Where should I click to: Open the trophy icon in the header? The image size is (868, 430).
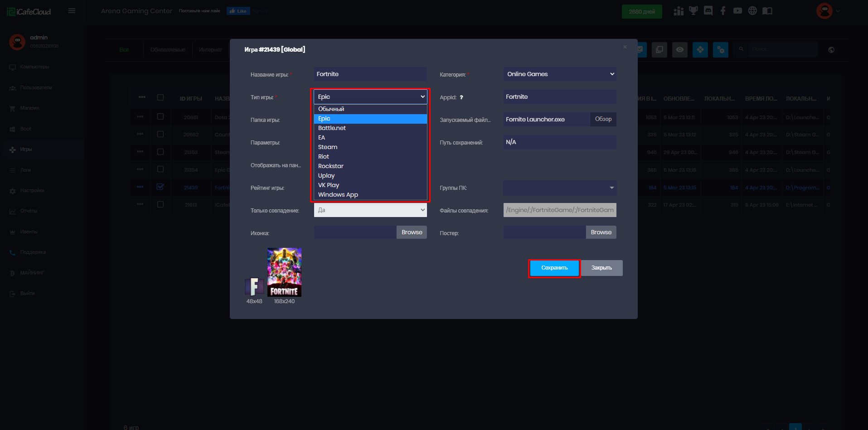pyautogui.click(x=693, y=11)
